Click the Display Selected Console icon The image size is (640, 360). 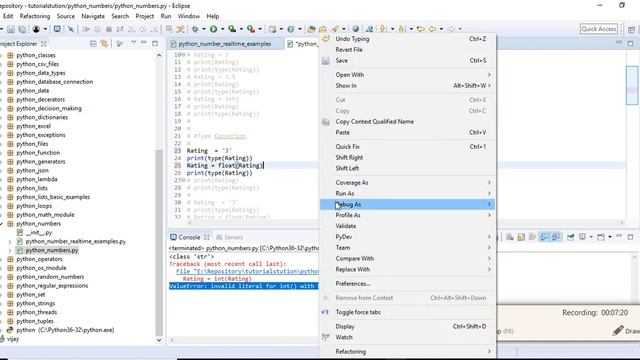(x=582, y=237)
